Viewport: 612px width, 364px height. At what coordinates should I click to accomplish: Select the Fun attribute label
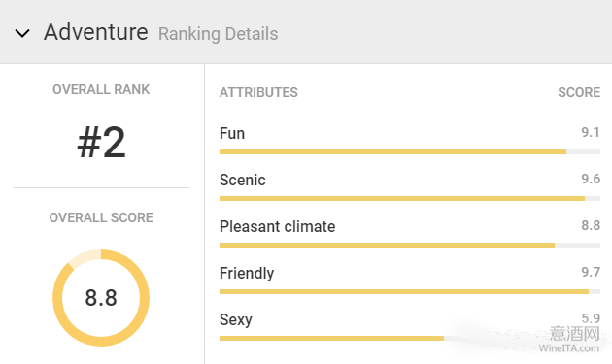232,133
